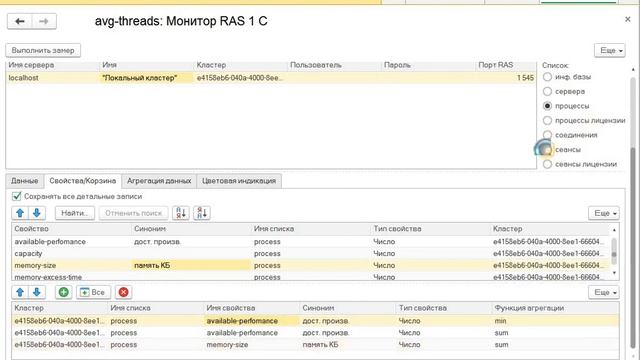Toggle Сохранять все детальные записи checkbox
The width and height of the screenshot is (640, 360).
pos(17,196)
